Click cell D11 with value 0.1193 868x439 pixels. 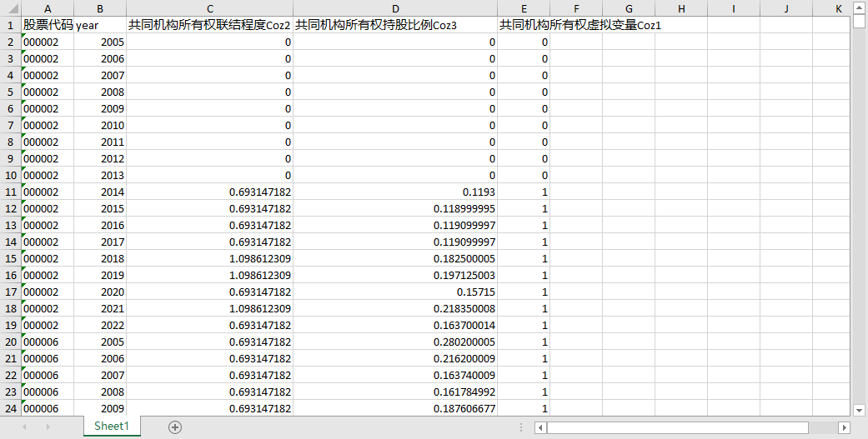[x=395, y=192]
